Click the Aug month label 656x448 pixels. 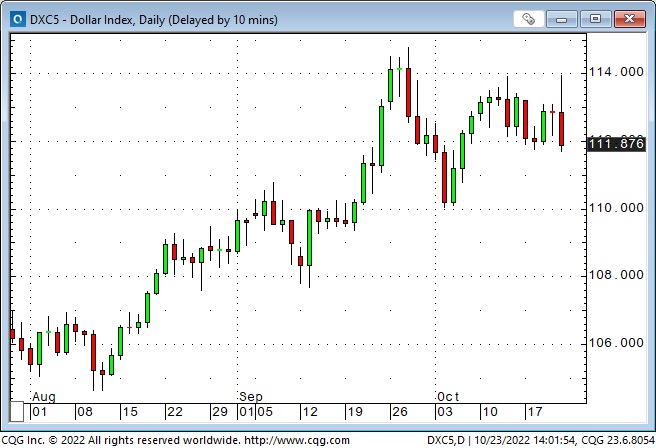[44, 396]
